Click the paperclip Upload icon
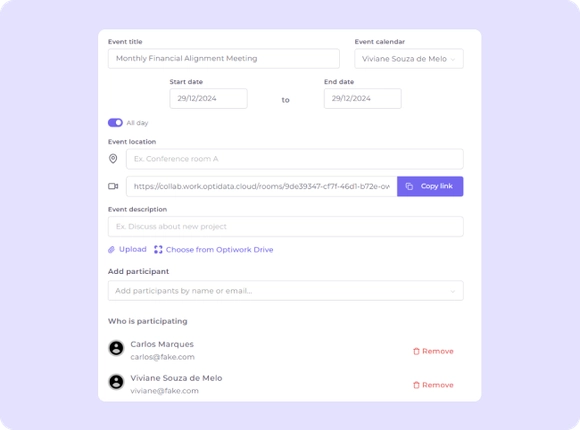The image size is (580, 430). [111, 249]
